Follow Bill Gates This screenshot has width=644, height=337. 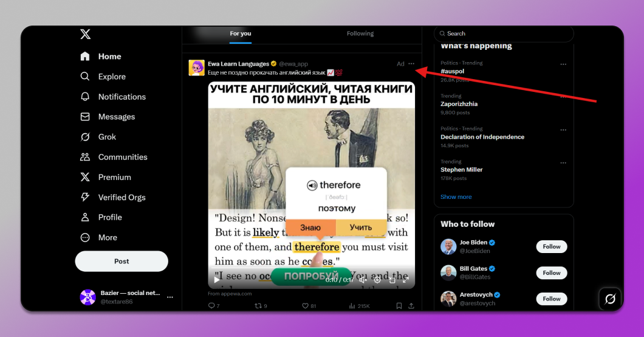pyautogui.click(x=552, y=273)
